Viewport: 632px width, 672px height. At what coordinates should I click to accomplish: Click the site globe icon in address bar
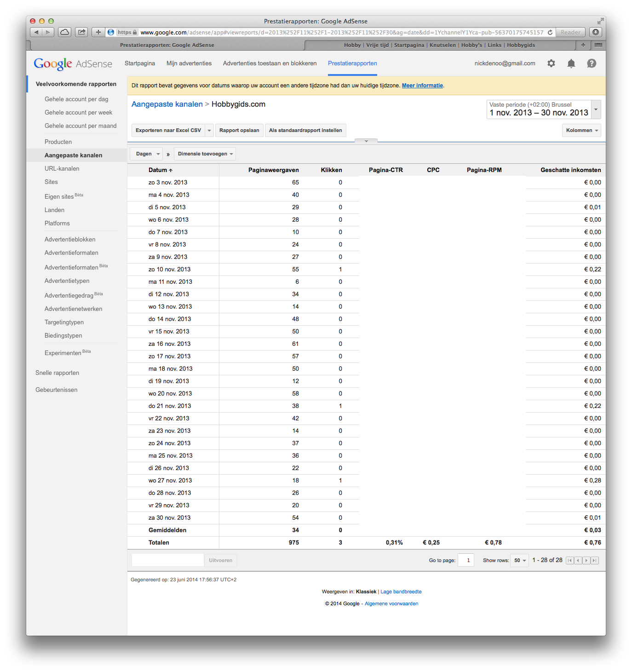click(110, 32)
